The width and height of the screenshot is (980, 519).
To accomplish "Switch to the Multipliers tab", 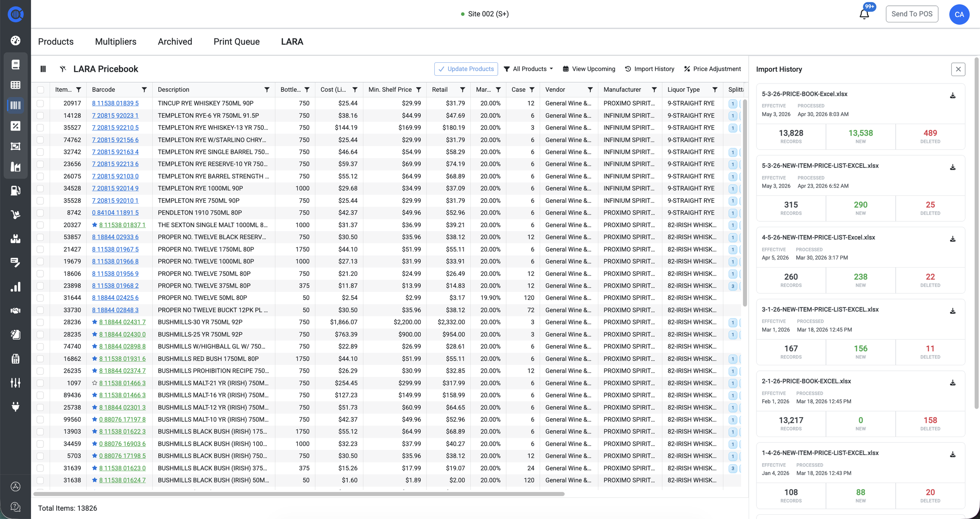I will (x=116, y=42).
